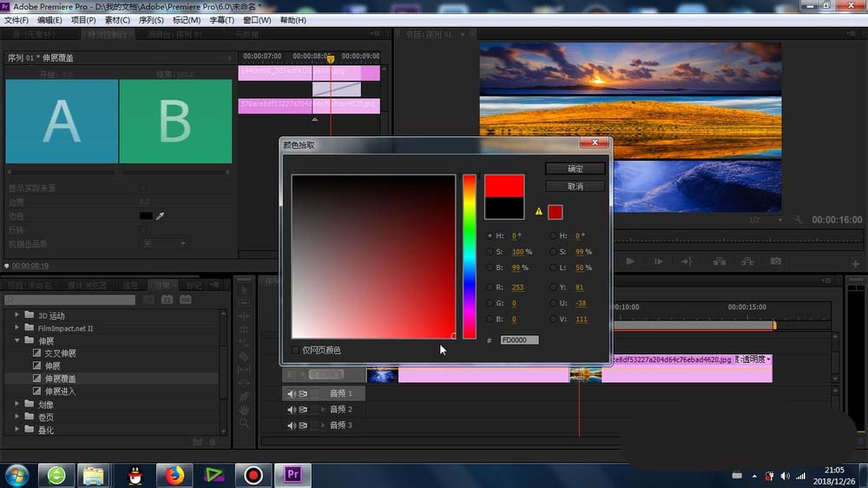
Task: Step forward one frame in program monitor
Action: [x=658, y=260]
